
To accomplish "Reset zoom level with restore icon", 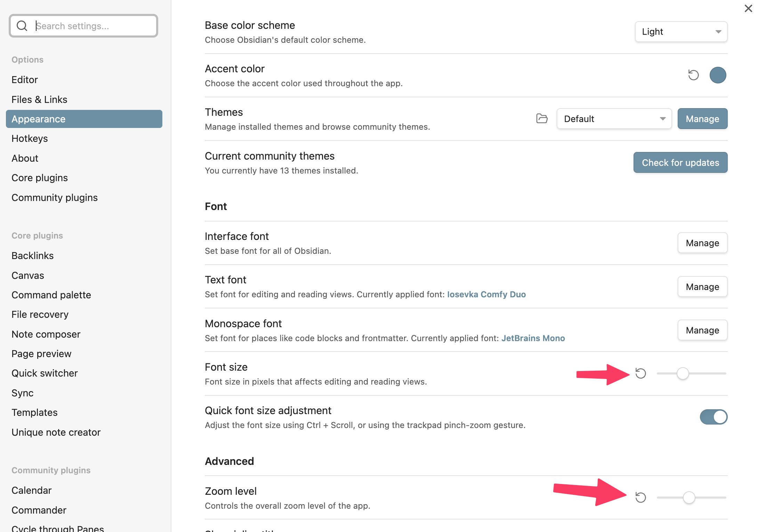I will pos(640,498).
